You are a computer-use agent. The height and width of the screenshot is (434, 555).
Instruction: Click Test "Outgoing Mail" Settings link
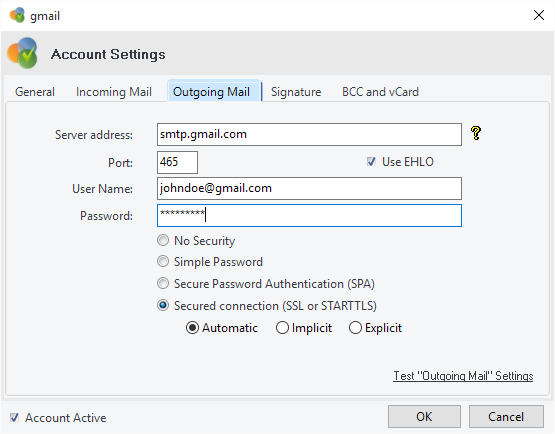click(463, 376)
